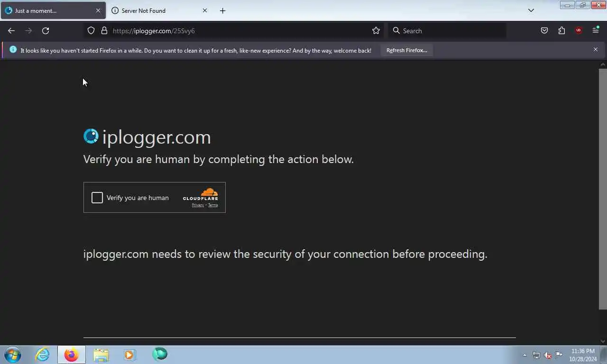This screenshot has height=364, width=607.
Task: Open the Extensions puzzle icon
Action: tap(561, 31)
